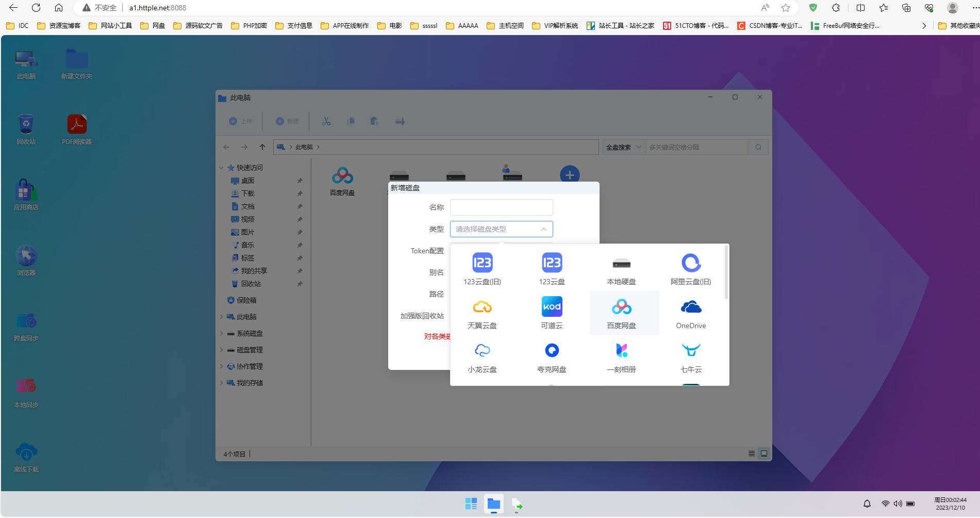Go up one folder level
Image resolution: width=980 pixels, height=518 pixels.
pyautogui.click(x=262, y=147)
